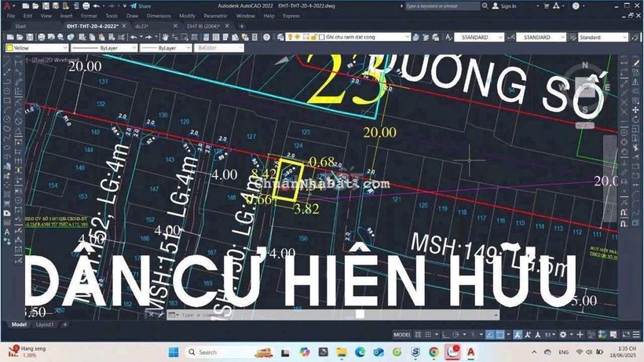
Task: Click the AutoCAD icon in the taskbar
Action: 470,352
